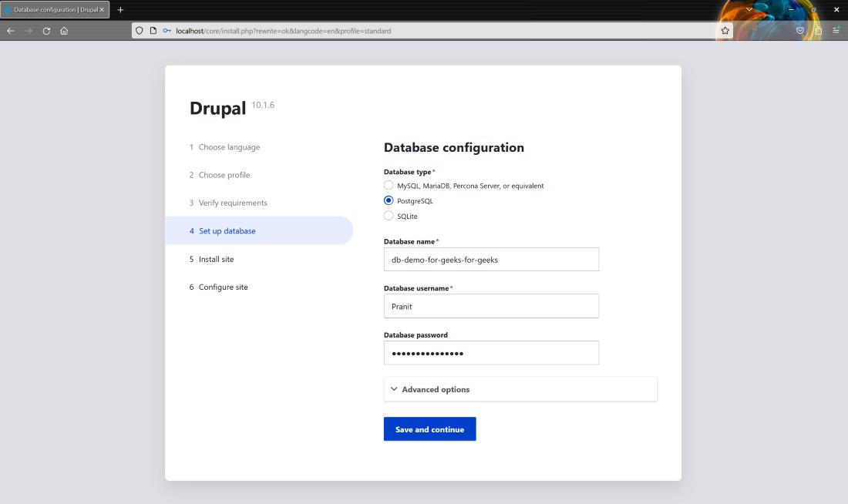Select the Database configuration | Drupal tab
Viewport: 848px width, 504px height.
click(55, 10)
